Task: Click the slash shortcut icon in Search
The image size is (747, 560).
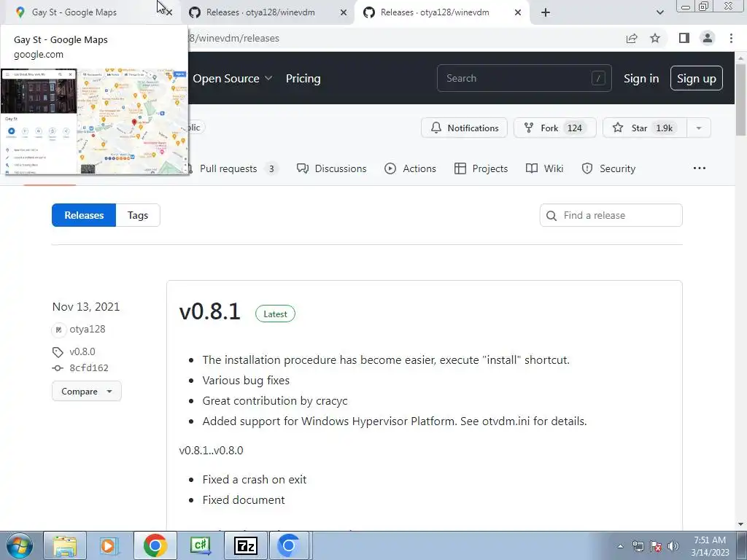Action: pyautogui.click(x=598, y=78)
